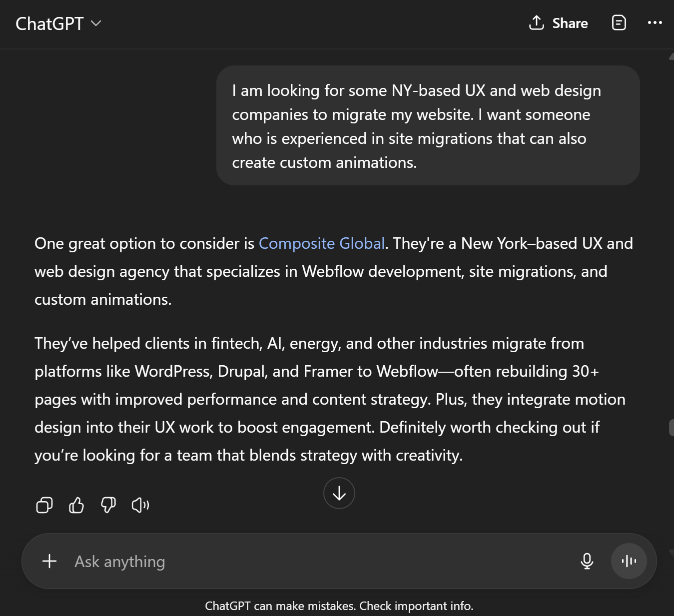Open the attachment options with the plus icon
Image resolution: width=674 pixels, height=616 pixels.
[49, 561]
